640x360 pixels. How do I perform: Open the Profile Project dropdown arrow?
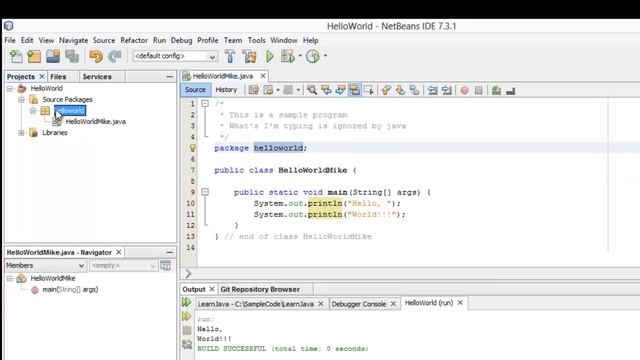pos(325,56)
